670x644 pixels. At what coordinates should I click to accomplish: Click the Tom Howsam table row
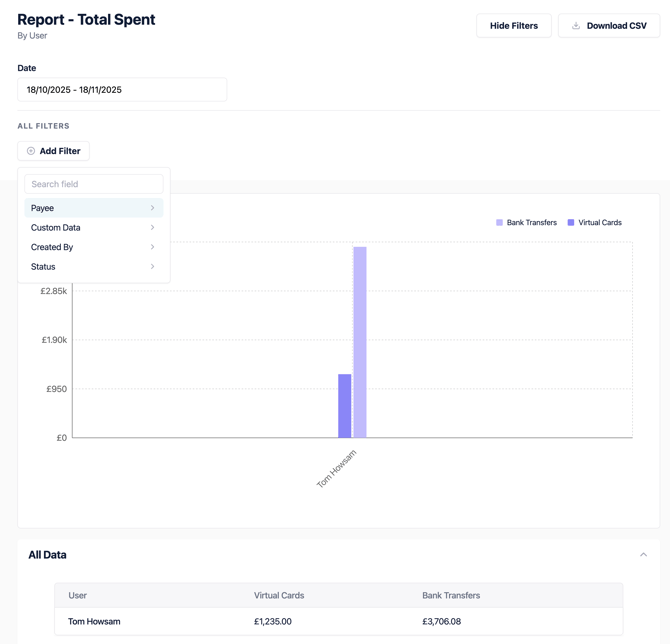point(338,621)
